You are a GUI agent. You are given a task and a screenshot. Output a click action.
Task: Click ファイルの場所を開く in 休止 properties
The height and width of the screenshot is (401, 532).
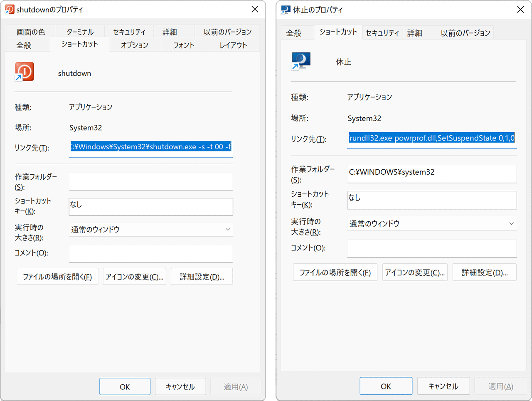coord(335,272)
